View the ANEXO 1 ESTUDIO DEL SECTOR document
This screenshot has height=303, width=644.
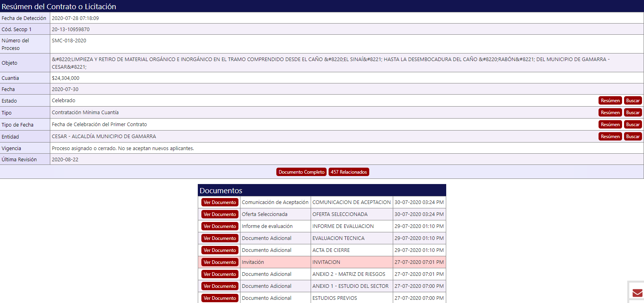(x=220, y=286)
